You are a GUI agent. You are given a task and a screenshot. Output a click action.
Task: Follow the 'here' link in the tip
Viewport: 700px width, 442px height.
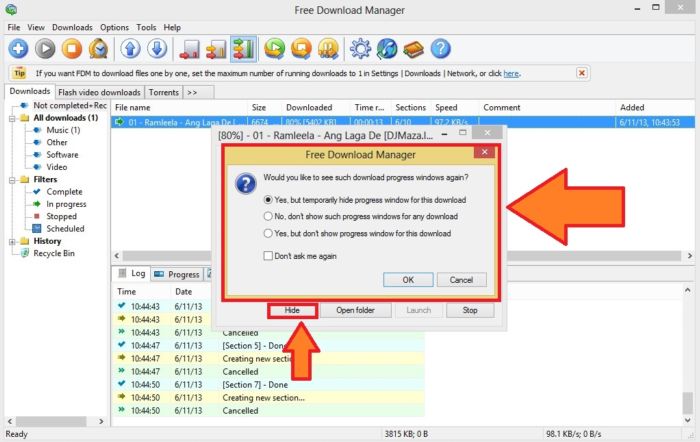[x=511, y=73]
